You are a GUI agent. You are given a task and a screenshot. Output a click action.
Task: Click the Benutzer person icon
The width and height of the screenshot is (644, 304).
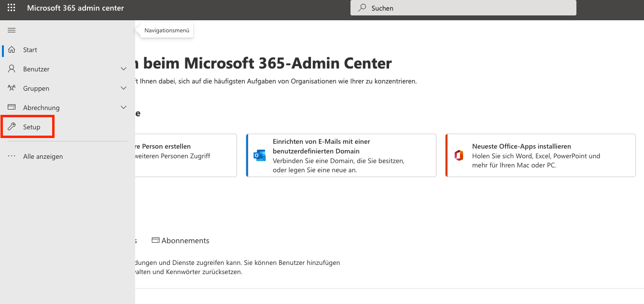[12, 69]
